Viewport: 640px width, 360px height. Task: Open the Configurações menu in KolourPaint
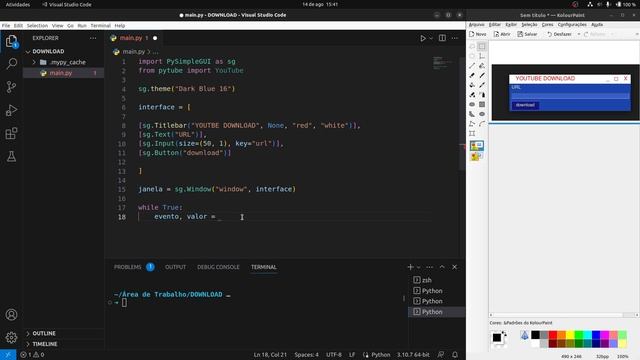coord(572,25)
